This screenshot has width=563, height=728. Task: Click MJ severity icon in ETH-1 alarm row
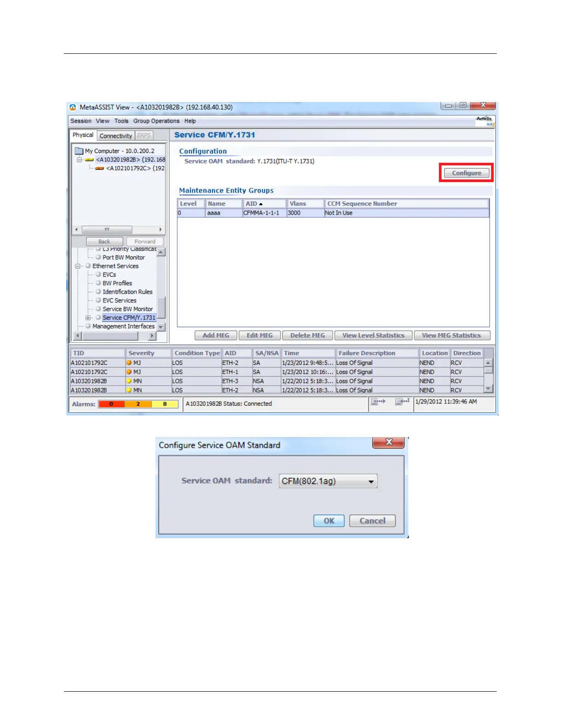[x=129, y=372]
